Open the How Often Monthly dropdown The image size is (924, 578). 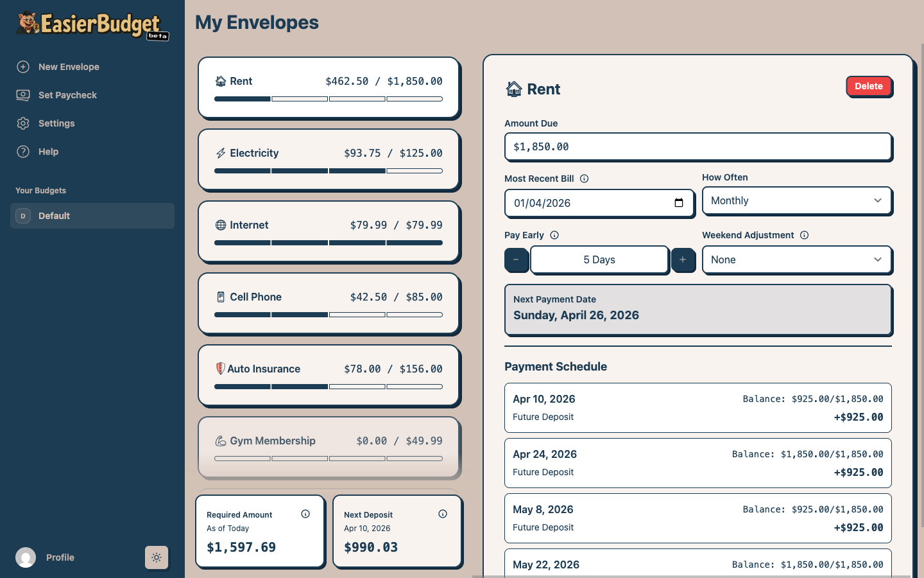797,200
